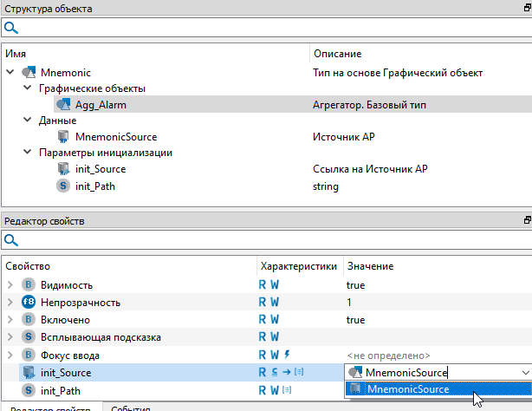Click the MnemonicSource data source icon

[x=62, y=137]
